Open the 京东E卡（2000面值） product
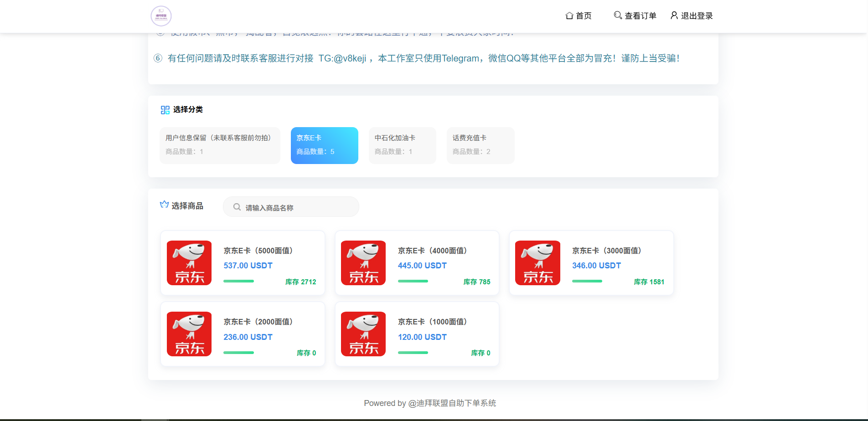Image resolution: width=868 pixels, height=421 pixels. (x=258, y=322)
